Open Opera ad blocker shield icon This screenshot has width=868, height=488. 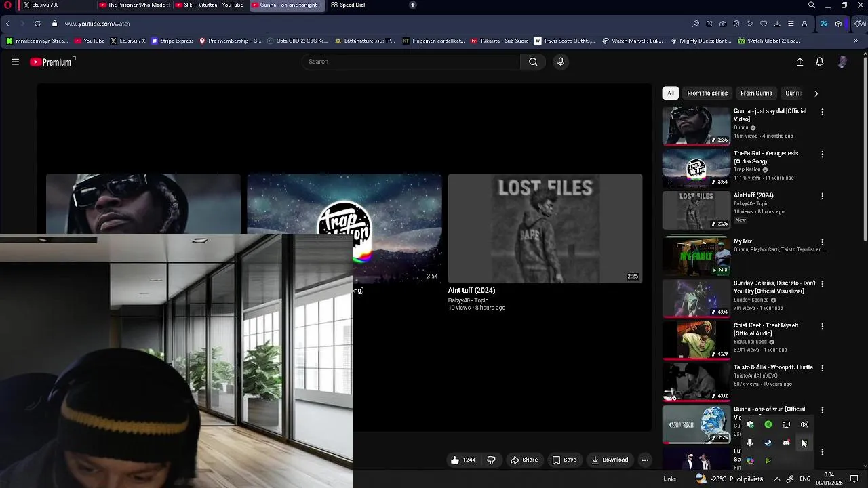coord(736,24)
